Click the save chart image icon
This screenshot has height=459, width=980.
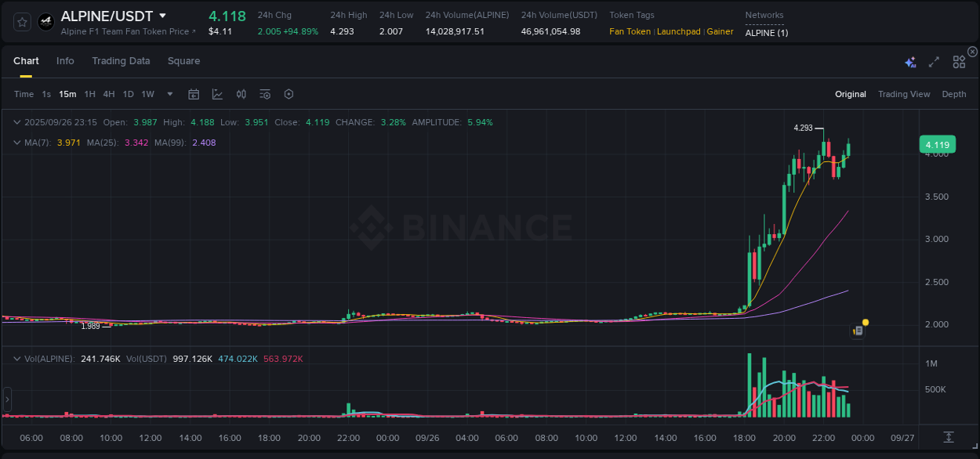coord(264,93)
